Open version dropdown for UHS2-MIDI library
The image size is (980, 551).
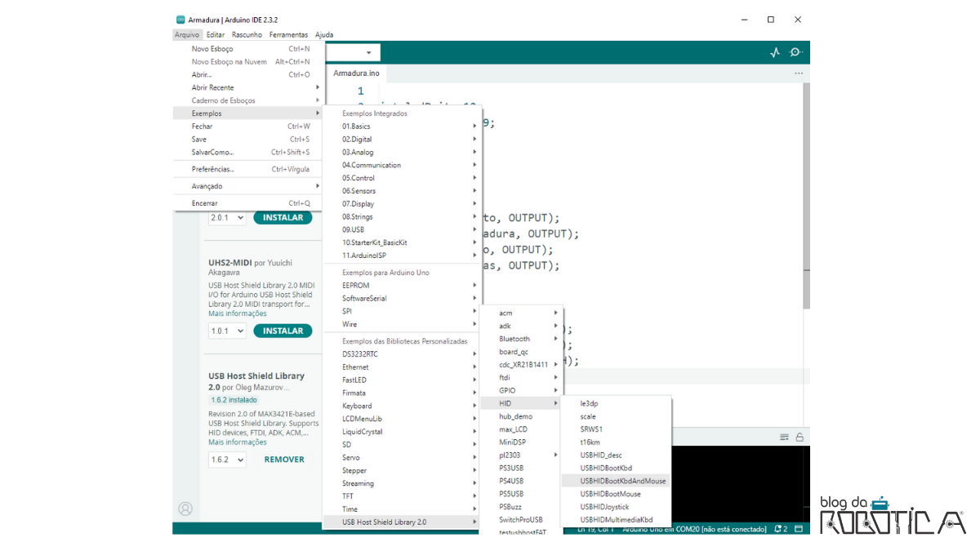(227, 331)
